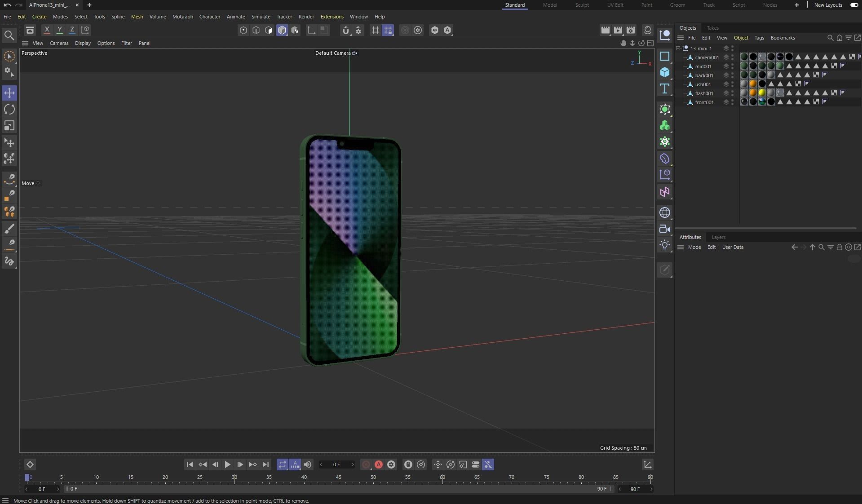Switch to Points mode icon
This screenshot has width=862, height=504.
click(243, 30)
